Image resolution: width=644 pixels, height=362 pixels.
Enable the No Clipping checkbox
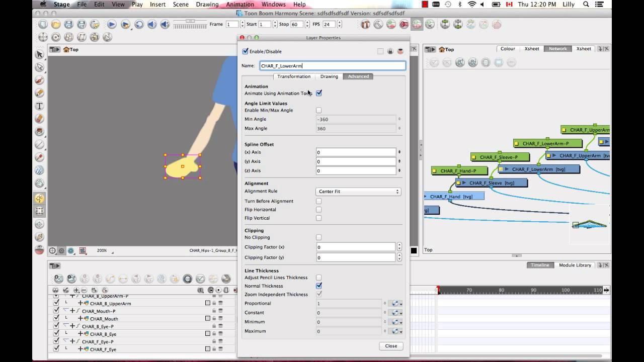(x=318, y=237)
